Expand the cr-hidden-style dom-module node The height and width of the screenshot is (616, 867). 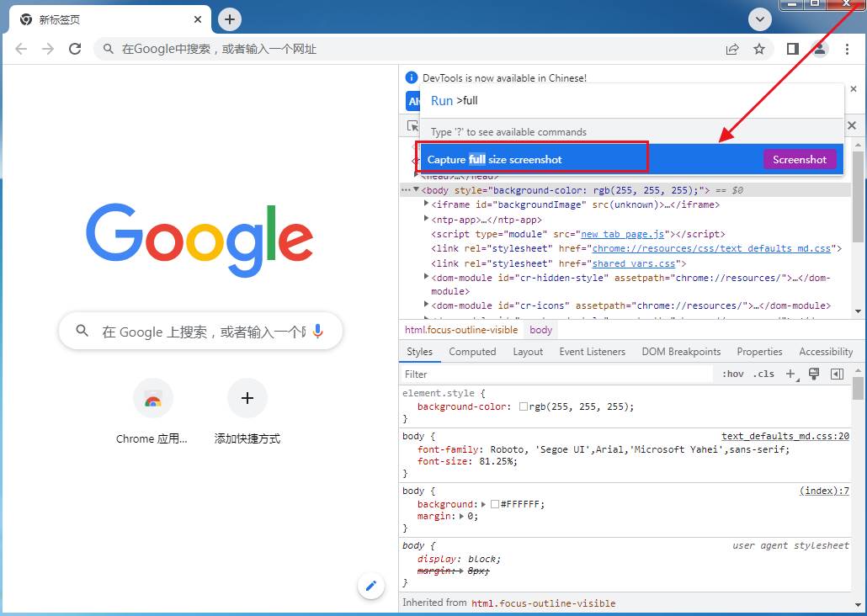[x=426, y=277]
